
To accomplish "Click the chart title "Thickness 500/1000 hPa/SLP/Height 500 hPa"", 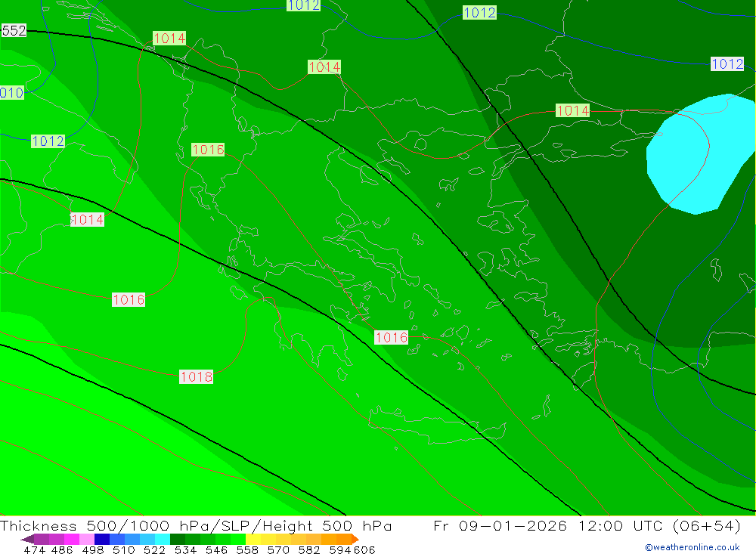I will coord(196,525).
